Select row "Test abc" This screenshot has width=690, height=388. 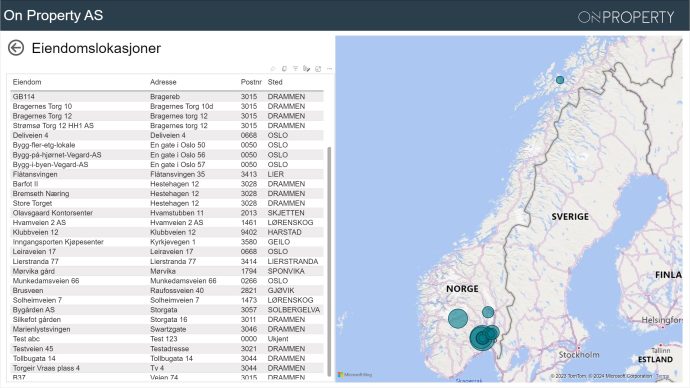[x=167, y=339]
